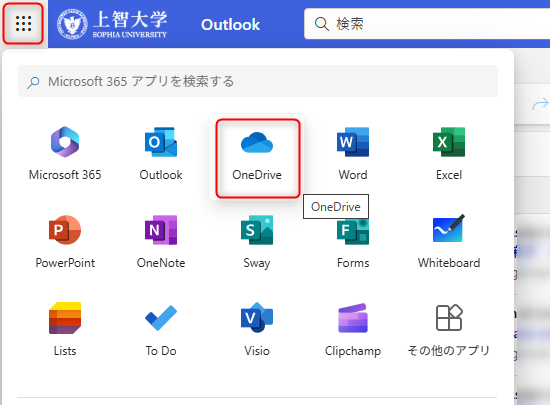Screen dimensions: 550x405
Task: Open the Microsoft 365 app
Action: pyautogui.click(x=65, y=154)
